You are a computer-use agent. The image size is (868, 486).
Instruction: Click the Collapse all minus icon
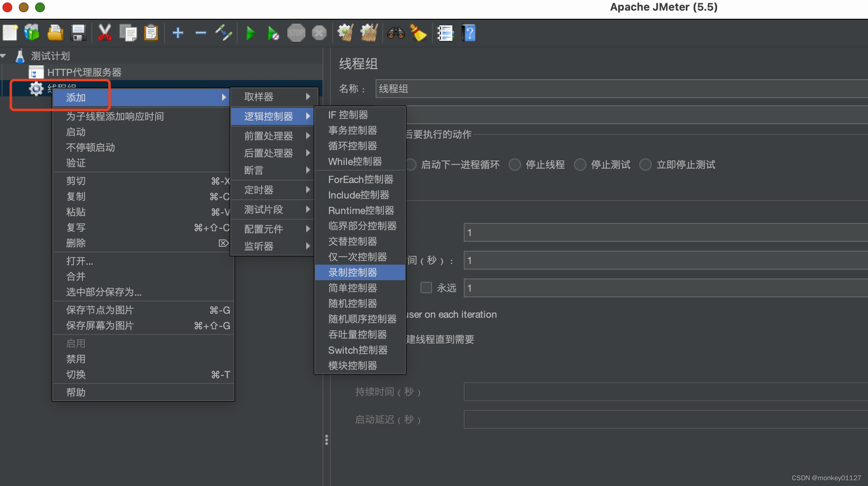click(200, 33)
